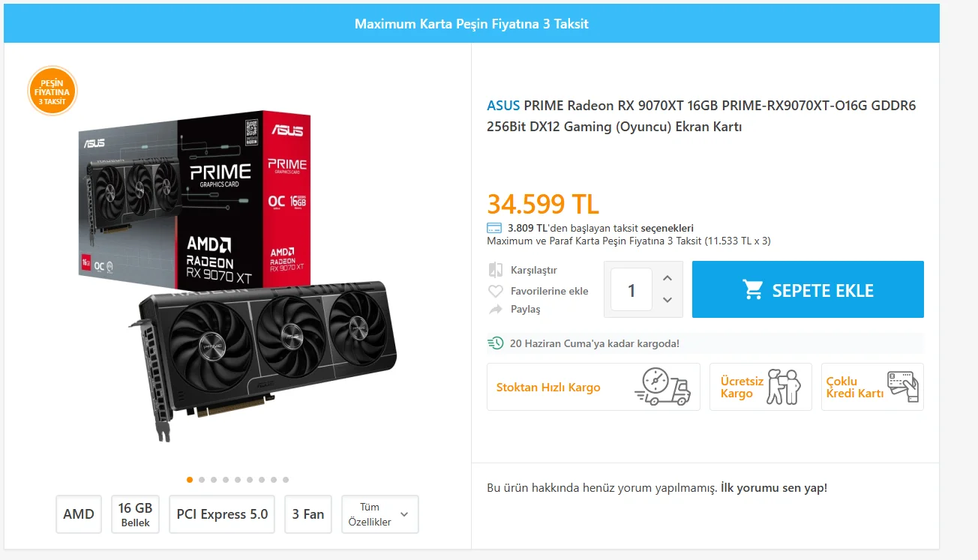This screenshot has width=978, height=560.
Task: Click the compare (Karşılaştır) icon
Action: 495,270
